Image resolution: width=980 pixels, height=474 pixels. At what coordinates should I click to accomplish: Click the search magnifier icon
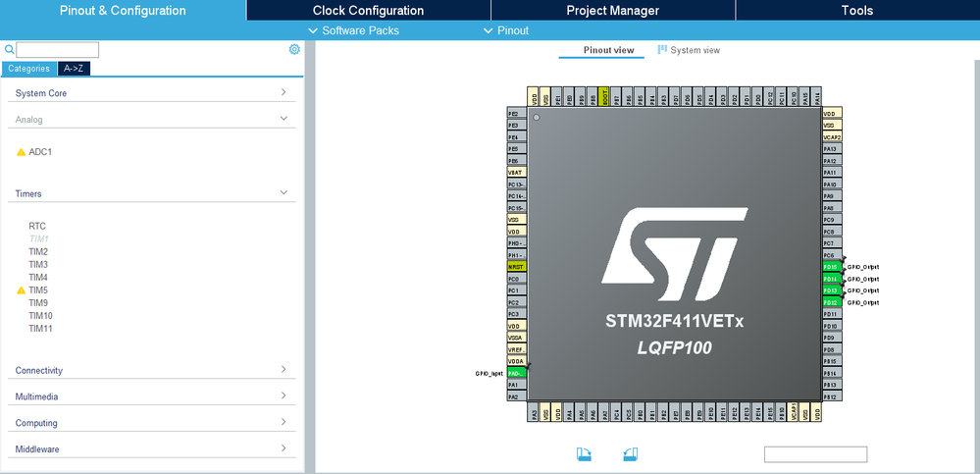(9, 49)
